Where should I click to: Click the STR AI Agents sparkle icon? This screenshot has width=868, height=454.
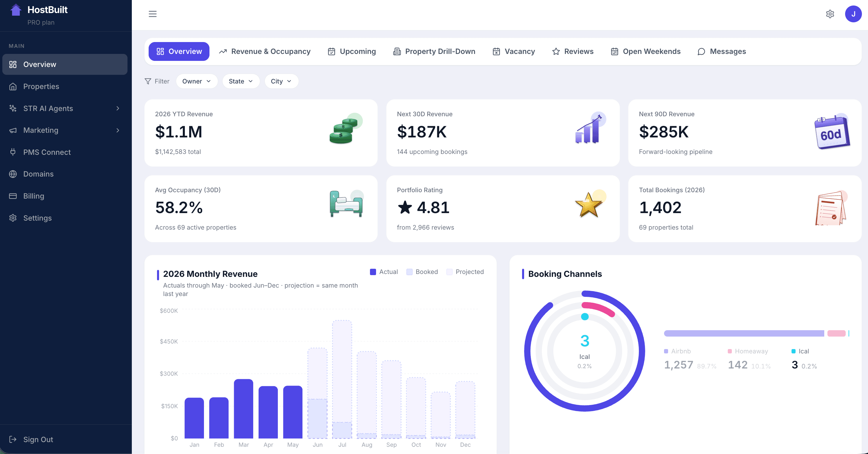[13, 108]
